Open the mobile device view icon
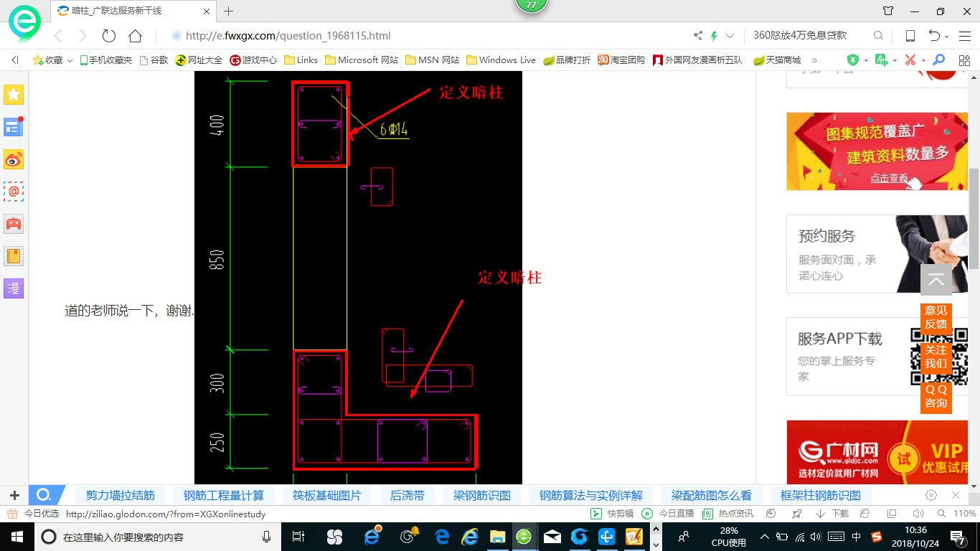This screenshot has height=551, width=980. click(x=910, y=36)
